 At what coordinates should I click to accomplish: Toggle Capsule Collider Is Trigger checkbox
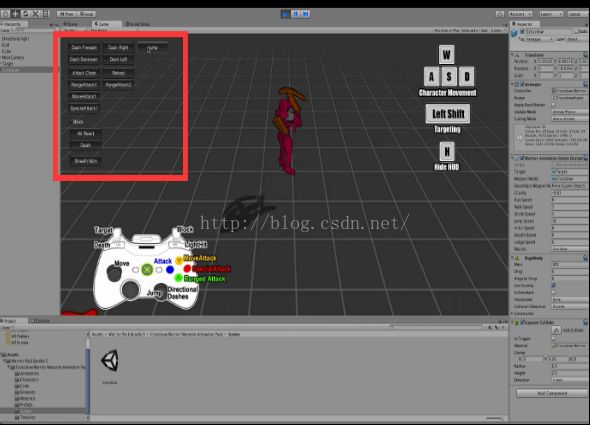554,338
